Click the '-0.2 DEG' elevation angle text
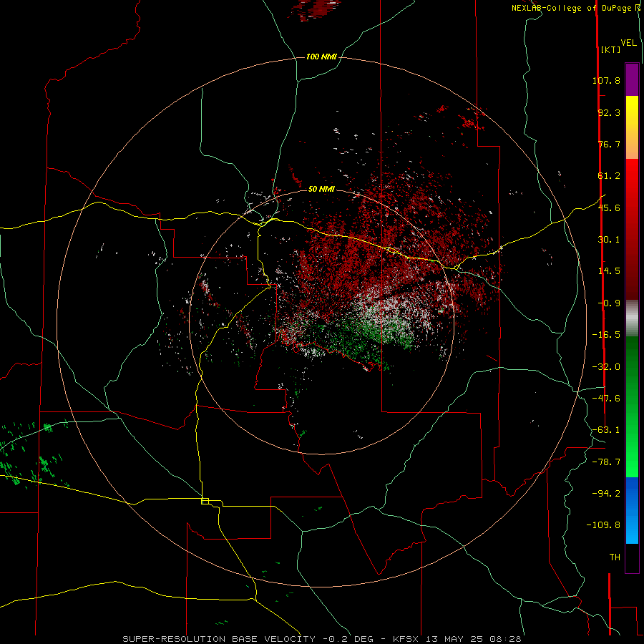 click(x=348, y=639)
